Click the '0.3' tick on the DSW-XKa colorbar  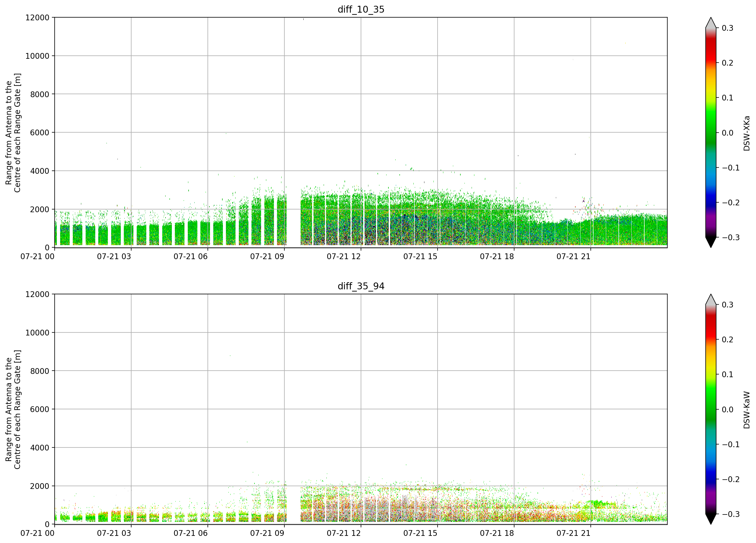tap(728, 28)
